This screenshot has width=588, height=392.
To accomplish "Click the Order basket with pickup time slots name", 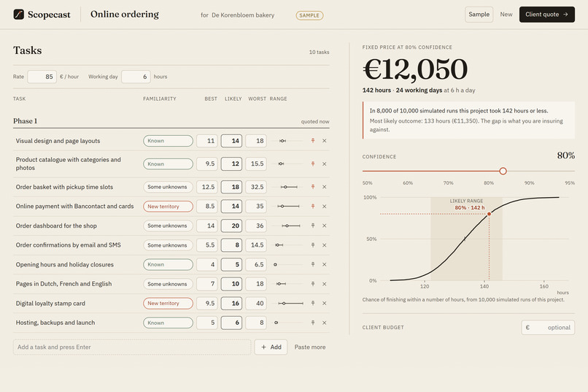I will tap(64, 187).
